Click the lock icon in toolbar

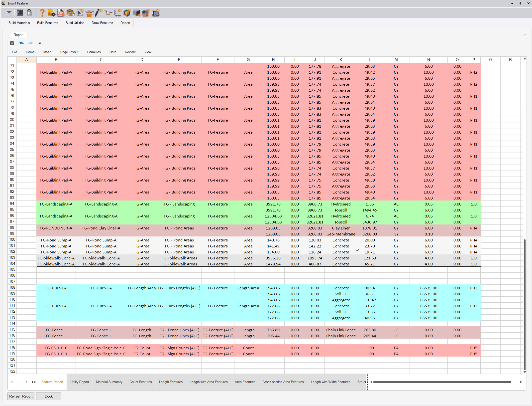tap(29, 12)
